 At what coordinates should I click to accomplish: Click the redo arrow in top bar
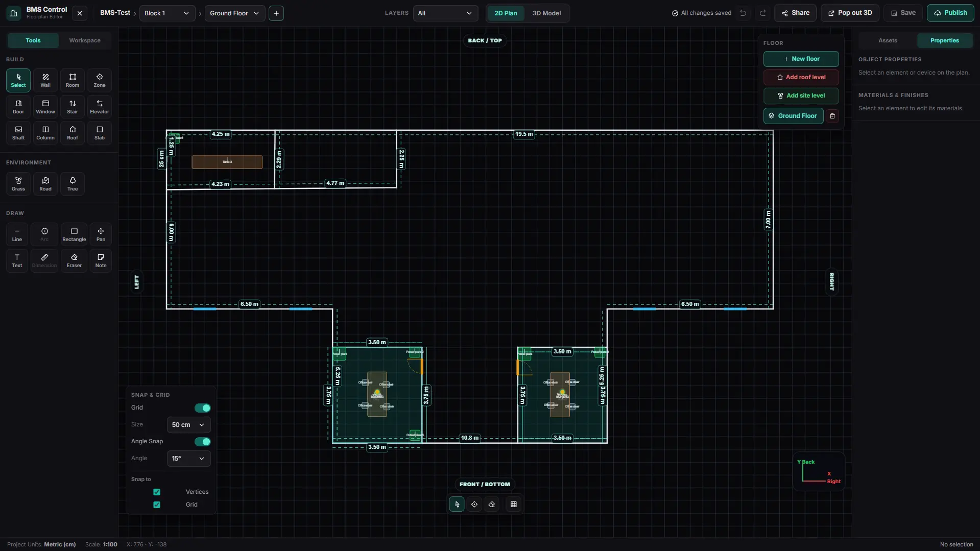click(762, 13)
